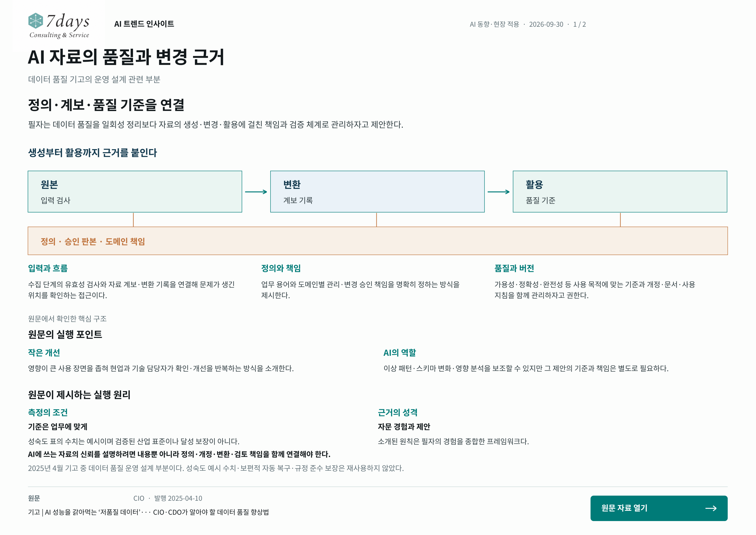The image size is (756, 535).
Task: Click the source article title starting 기고 | AI 성능을
Action: pyautogui.click(x=149, y=512)
